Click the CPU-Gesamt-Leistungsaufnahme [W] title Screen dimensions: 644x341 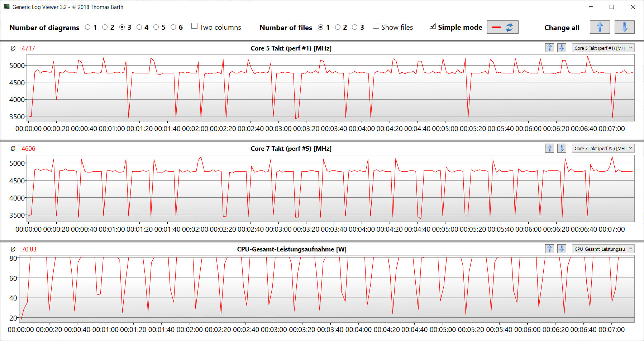[x=292, y=249]
